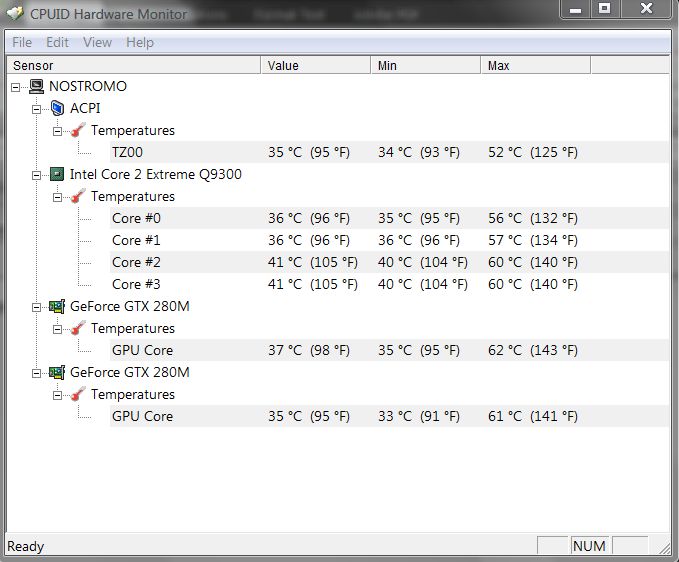Collapse the NOSTROMO root node
This screenshot has height=562, width=679.
coord(16,87)
